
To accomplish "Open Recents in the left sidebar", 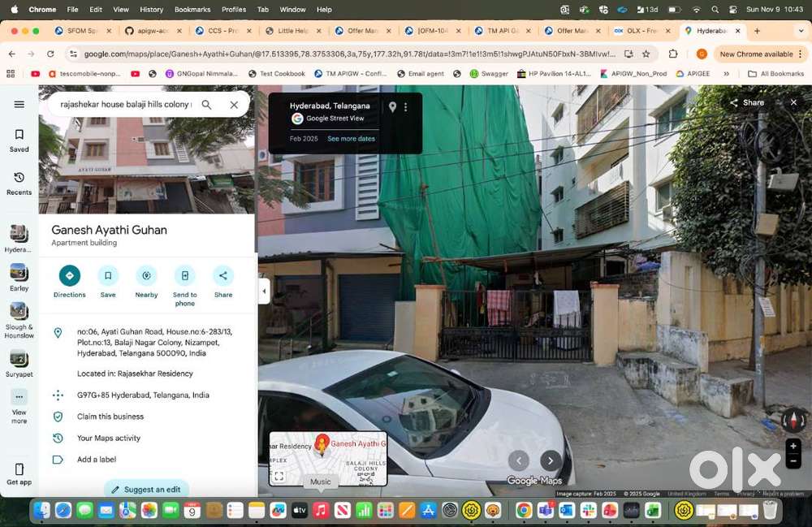I will point(19,184).
